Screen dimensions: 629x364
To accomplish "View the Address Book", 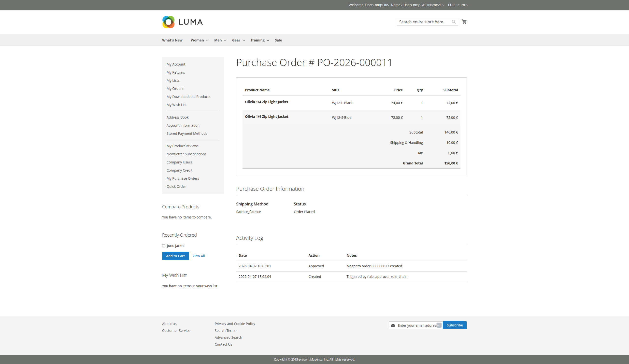I will pyautogui.click(x=177, y=117).
